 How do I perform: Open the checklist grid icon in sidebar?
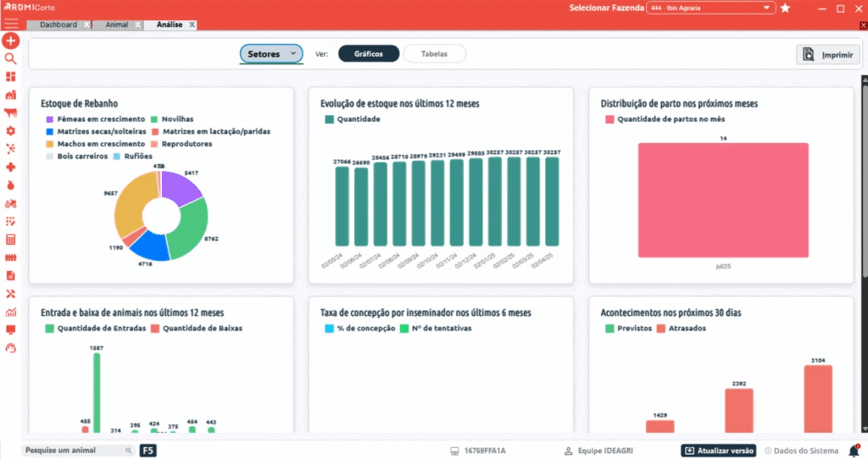(x=10, y=221)
